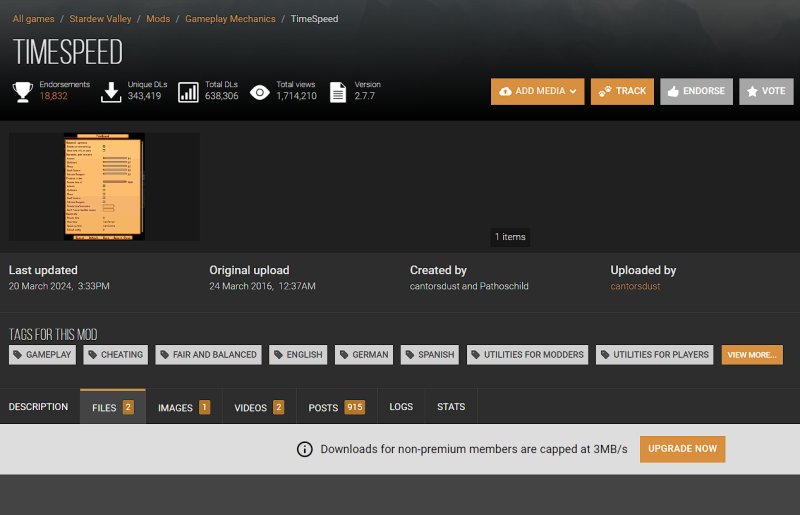Click the cloud upload icon on Add Media

click(505, 91)
